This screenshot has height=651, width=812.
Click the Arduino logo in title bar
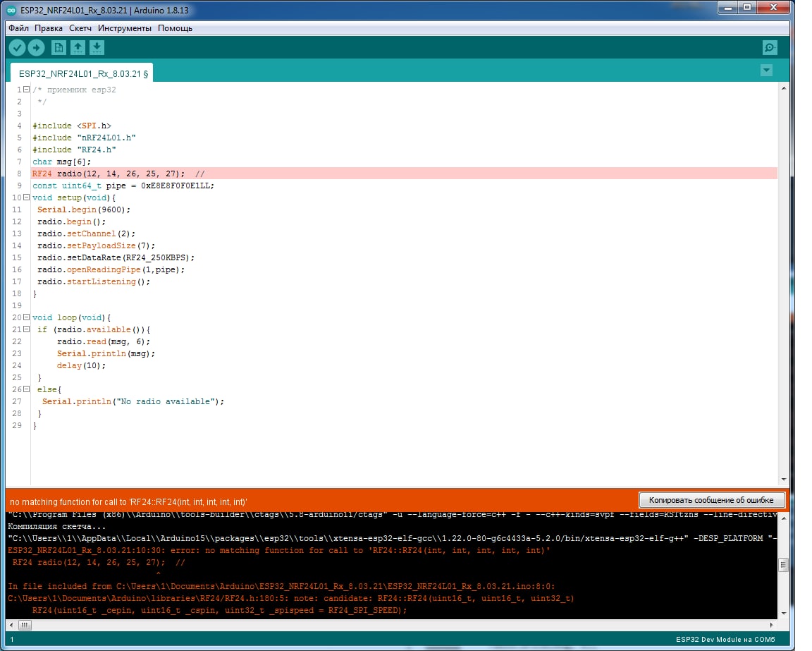click(x=12, y=10)
